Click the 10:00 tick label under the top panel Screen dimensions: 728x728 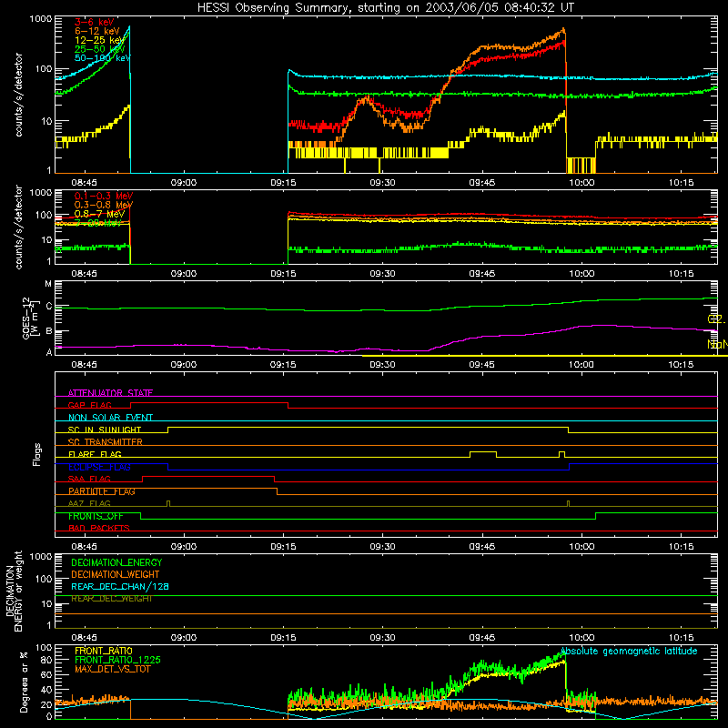581,183
